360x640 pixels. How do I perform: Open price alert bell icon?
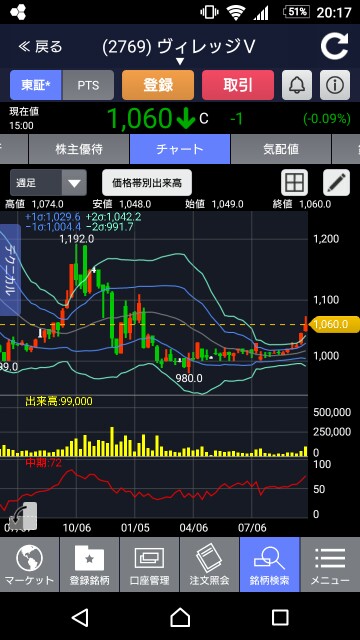click(297, 85)
